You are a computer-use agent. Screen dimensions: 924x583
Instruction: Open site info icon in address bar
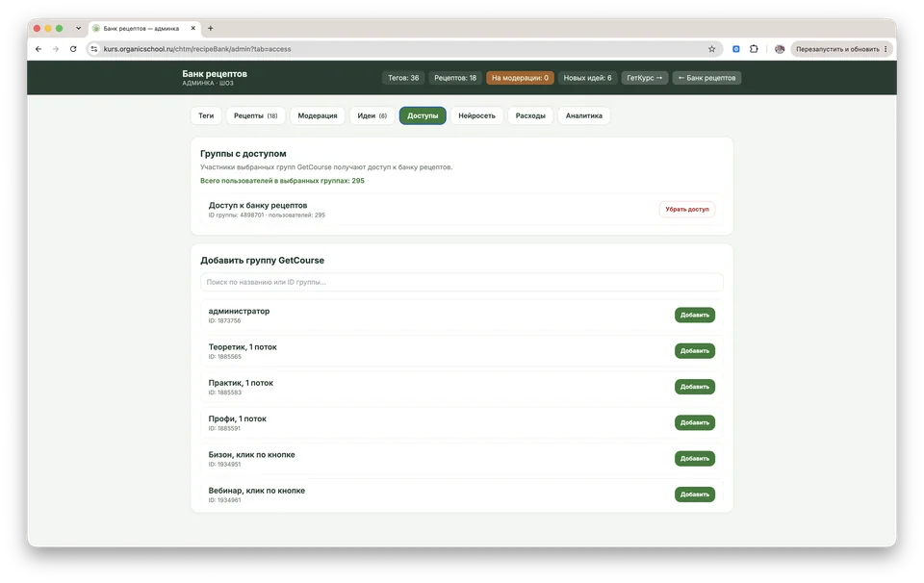click(94, 49)
